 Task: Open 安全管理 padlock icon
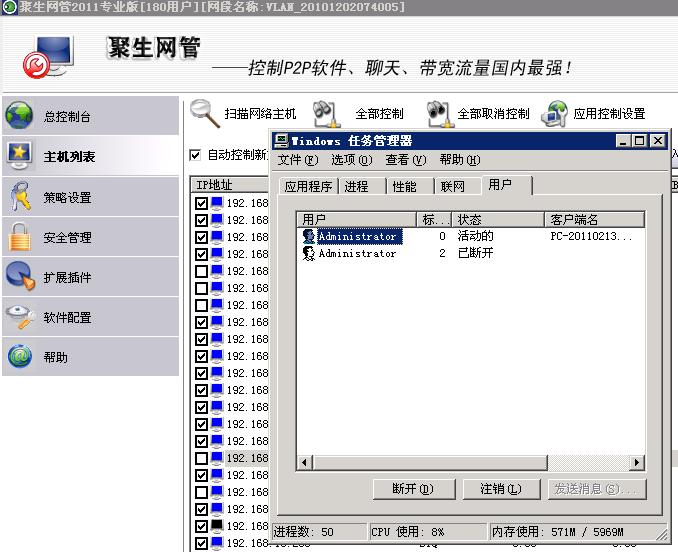point(20,237)
